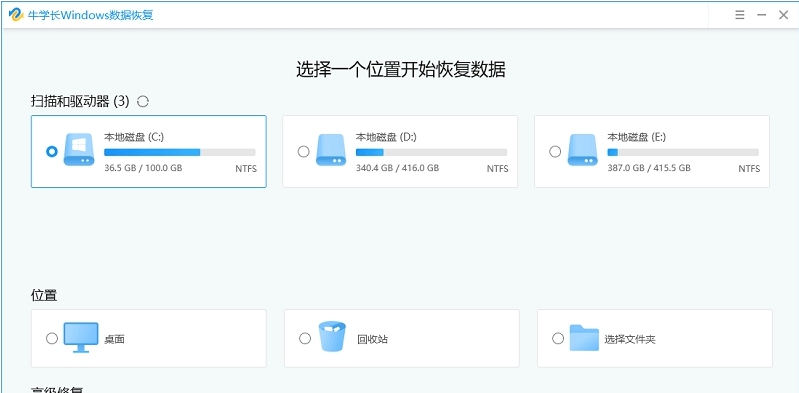Viewport: 799px width, 393px height.
Task: Click the 36.5 GB / 100.0 GB text
Action: pos(143,168)
